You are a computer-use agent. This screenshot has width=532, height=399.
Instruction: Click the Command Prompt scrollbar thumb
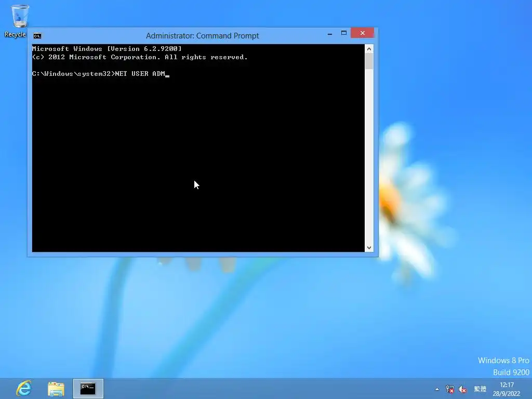pyautogui.click(x=369, y=61)
